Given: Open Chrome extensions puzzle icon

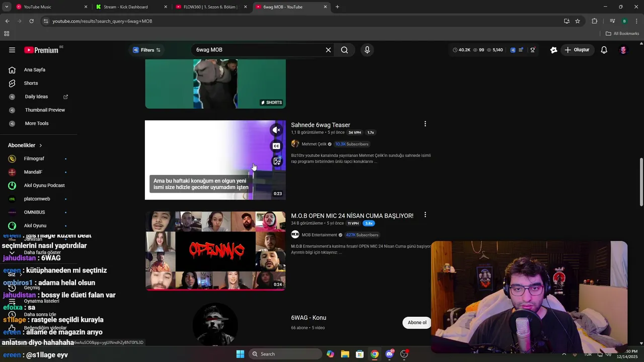Looking at the screenshot, I should [x=595, y=21].
